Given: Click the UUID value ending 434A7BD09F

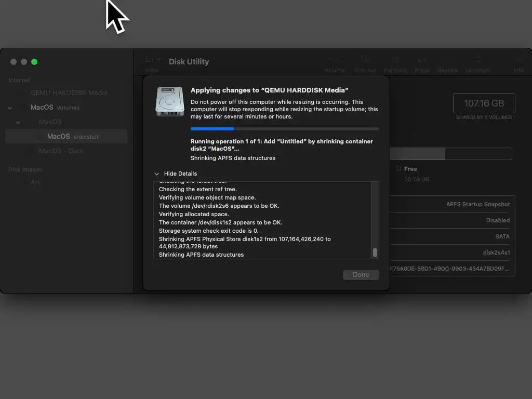Looking at the screenshot, I should (449, 269).
